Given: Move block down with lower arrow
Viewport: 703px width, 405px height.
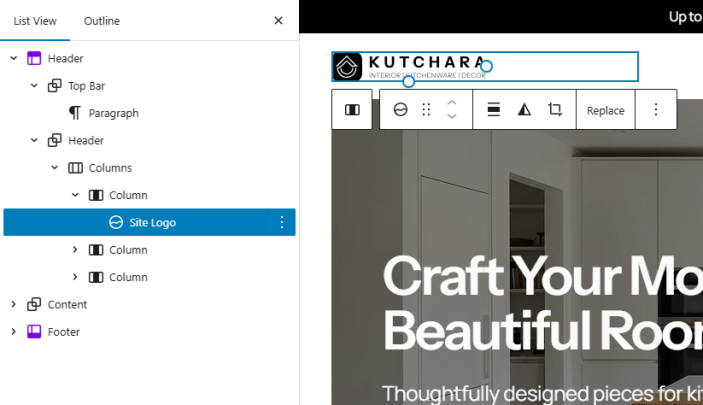Looking at the screenshot, I should point(452,116).
